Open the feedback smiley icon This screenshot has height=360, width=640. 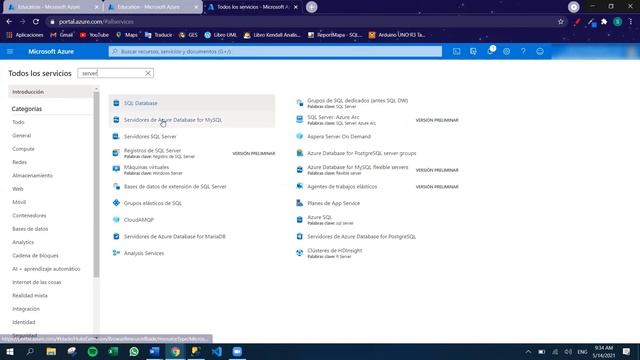(540, 51)
